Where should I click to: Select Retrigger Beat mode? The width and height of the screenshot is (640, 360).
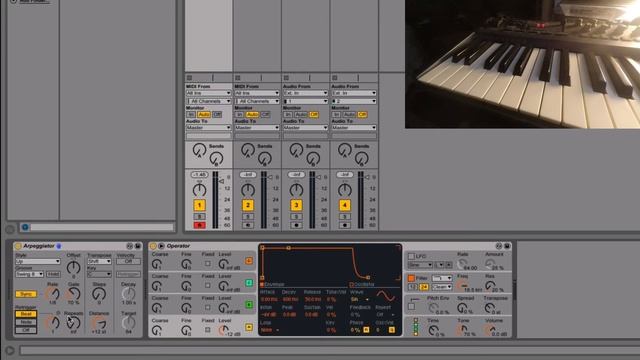pos(26,314)
